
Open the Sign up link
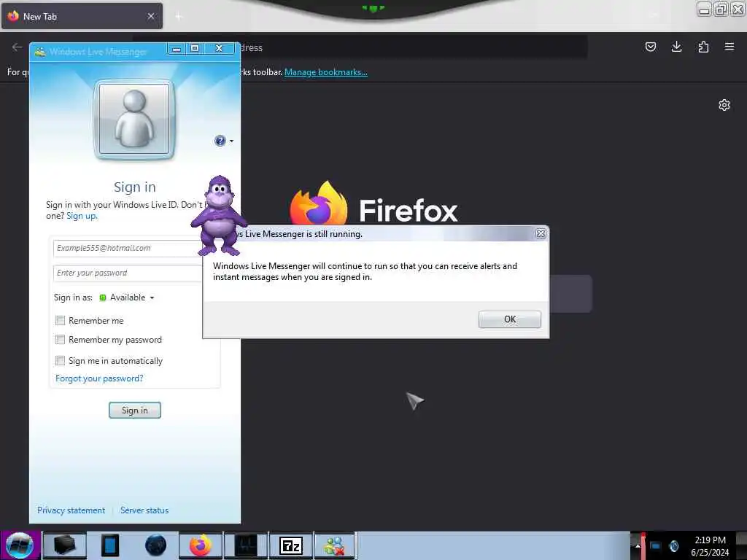point(82,216)
